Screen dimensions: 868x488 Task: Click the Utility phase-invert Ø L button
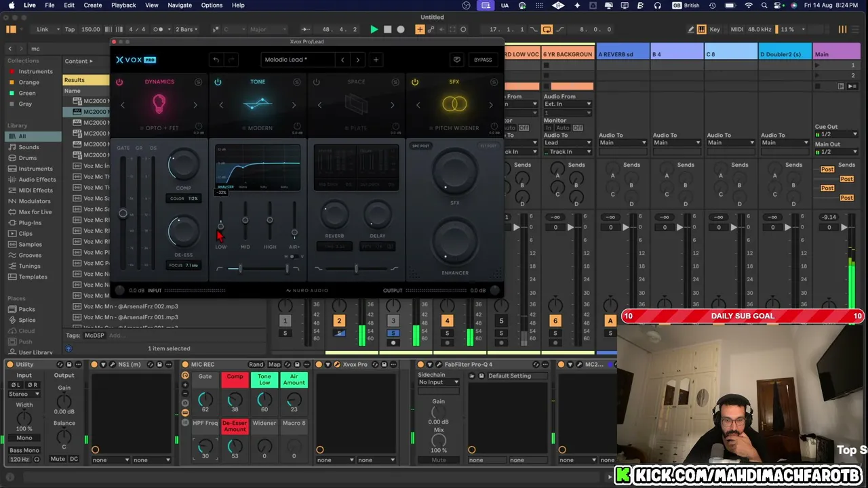click(x=15, y=385)
